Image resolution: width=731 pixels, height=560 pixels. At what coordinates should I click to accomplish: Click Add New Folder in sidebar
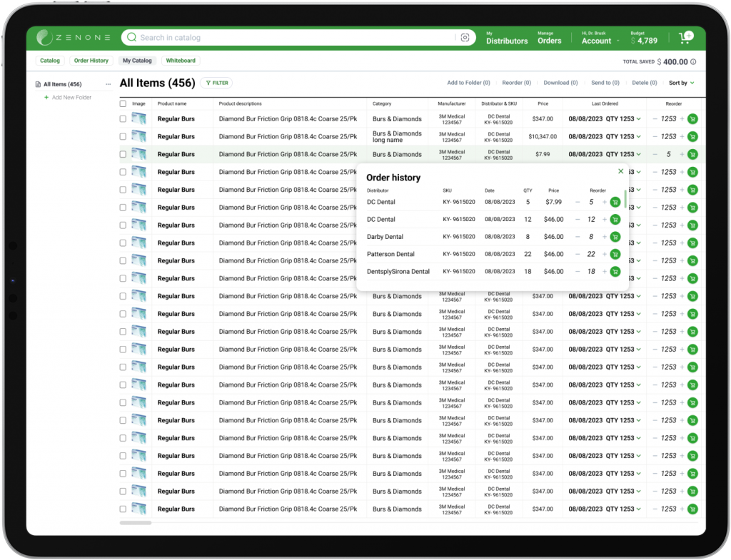pos(71,97)
